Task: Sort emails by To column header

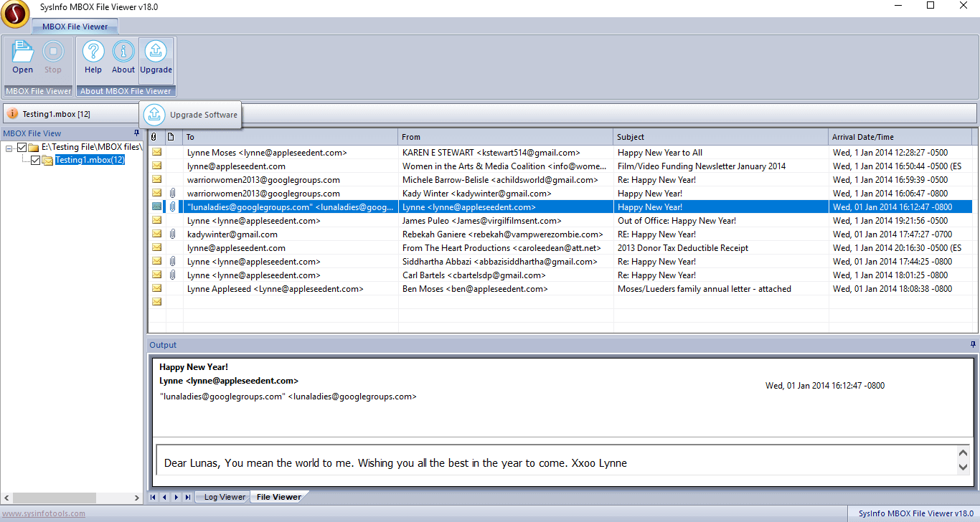Action: pyautogui.click(x=291, y=137)
